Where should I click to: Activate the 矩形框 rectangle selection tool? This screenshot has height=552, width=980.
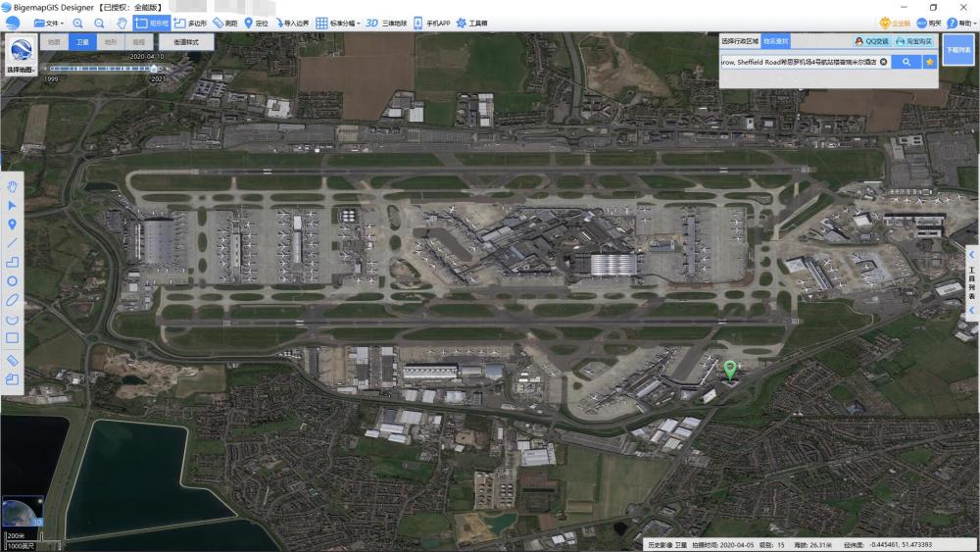pyautogui.click(x=152, y=23)
